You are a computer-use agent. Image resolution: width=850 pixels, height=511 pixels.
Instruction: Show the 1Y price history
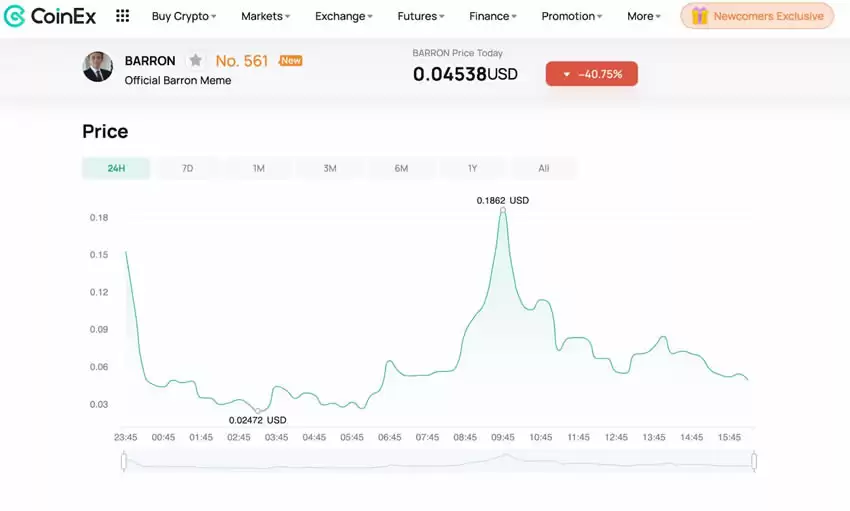(x=472, y=168)
